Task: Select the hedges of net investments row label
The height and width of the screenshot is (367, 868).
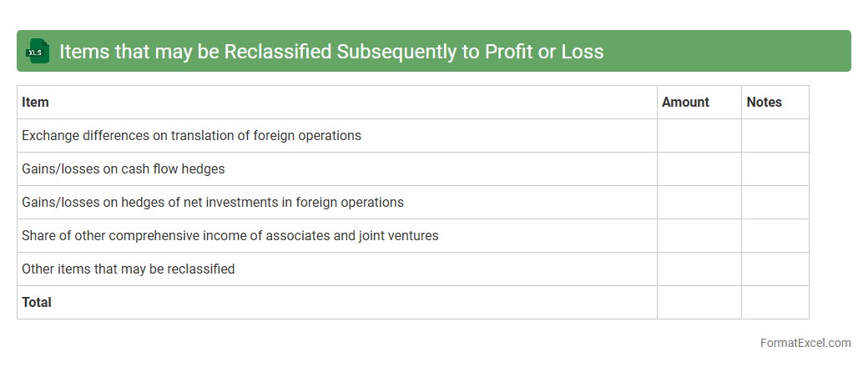Action: [x=212, y=202]
